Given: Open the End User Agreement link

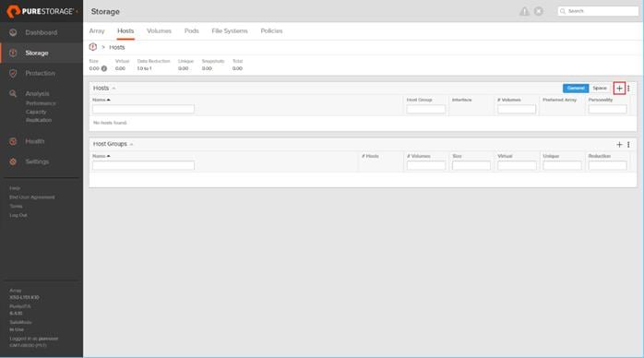Looking at the screenshot, I should tap(32, 197).
